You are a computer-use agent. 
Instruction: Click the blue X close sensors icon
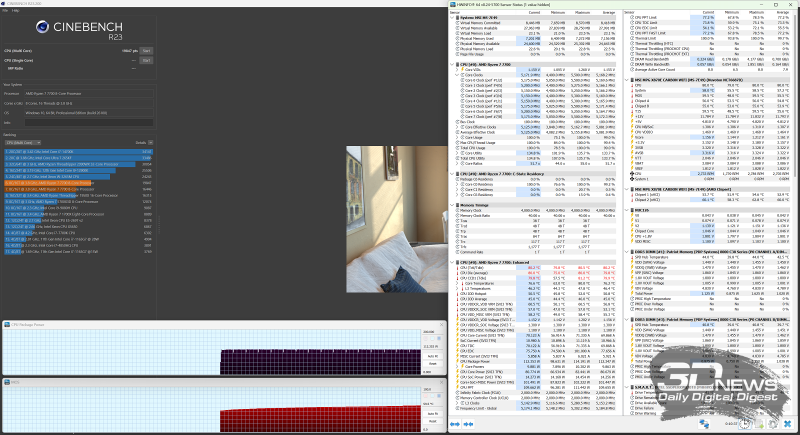click(788, 424)
